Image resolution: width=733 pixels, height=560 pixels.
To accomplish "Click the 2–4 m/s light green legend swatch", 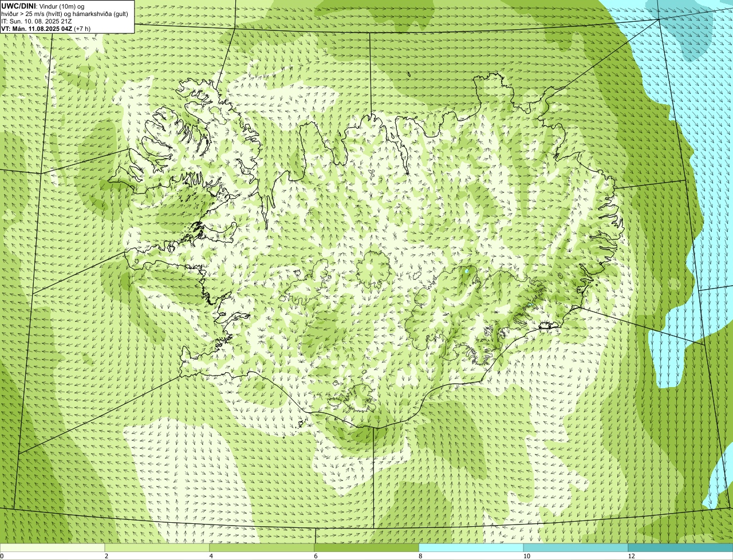I will [x=157, y=548].
